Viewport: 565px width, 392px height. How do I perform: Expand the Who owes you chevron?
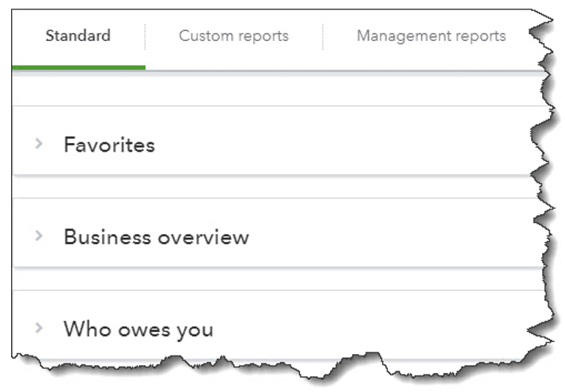[x=39, y=328]
